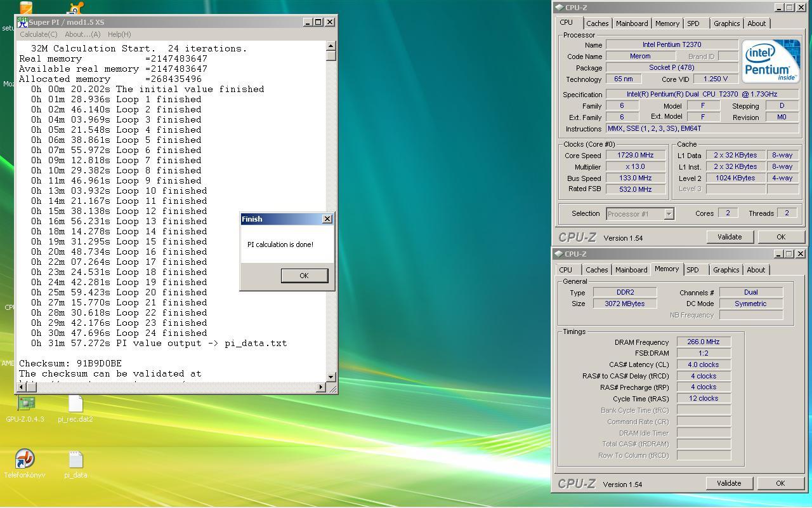The height and width of the screenshot is (508, 812).
Task: Click the FSB:DRAM 1:2 value
Action: coord(704,354)
